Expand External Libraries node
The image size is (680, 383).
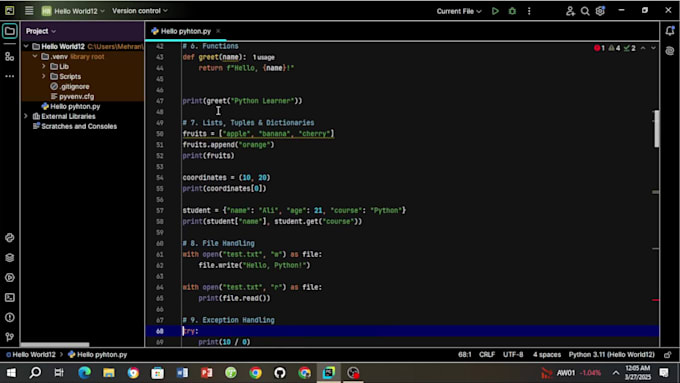(x=26, y=116)
